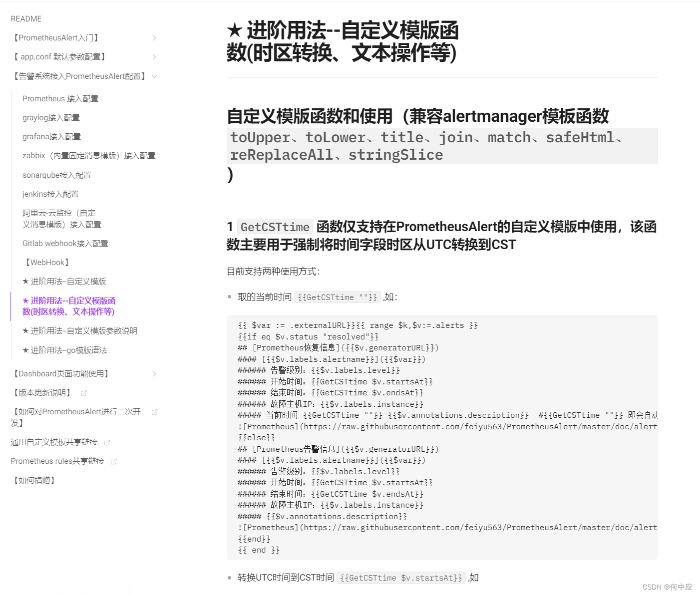Click the toUpper、toLower function list code block
The width and height of the screenshot is (700, 595).
click(442, 146)
